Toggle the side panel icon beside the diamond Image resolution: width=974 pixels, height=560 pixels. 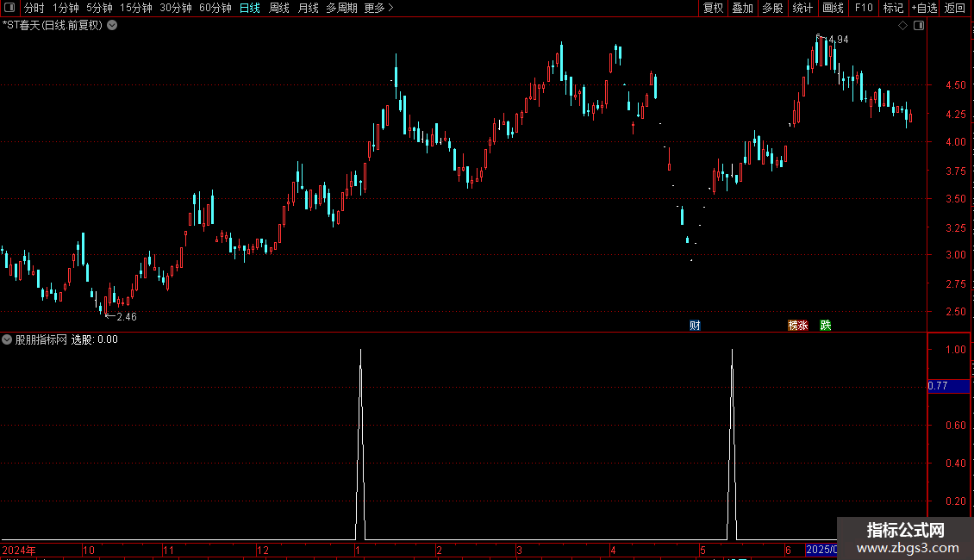point(919,26)
